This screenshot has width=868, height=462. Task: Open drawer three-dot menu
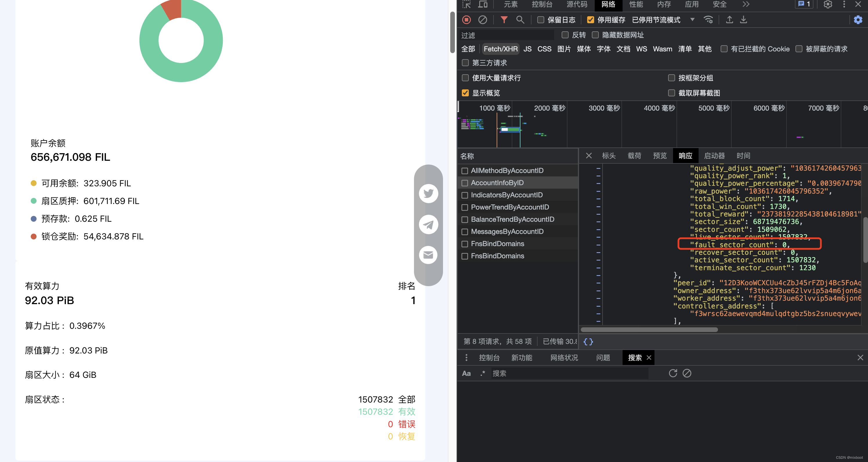pyautogui.click(x=466, y=358)
